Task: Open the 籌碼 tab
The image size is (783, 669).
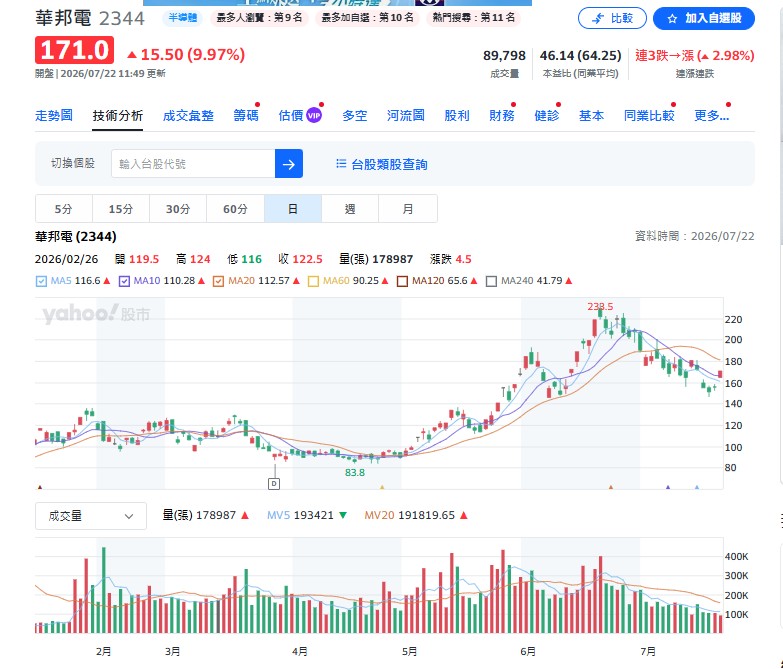Action: (x=246, y=116)
